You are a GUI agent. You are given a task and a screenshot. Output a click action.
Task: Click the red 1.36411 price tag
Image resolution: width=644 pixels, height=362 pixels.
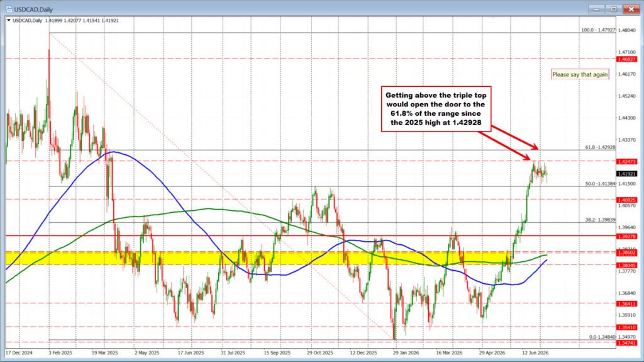coord(627,304)
